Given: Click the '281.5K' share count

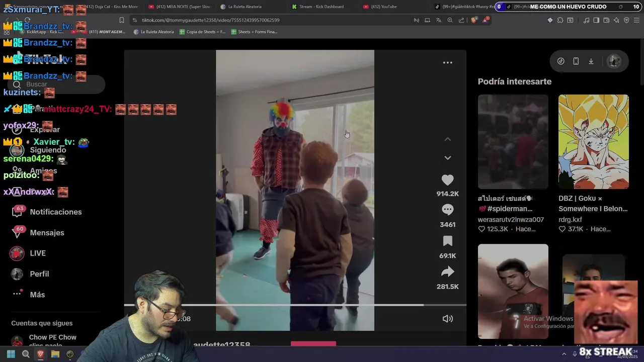Looking at the screenshot, I should click(x=447, y=287).
